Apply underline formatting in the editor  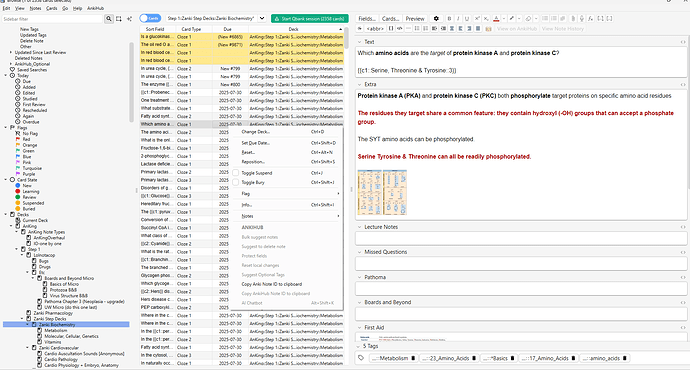467,18
